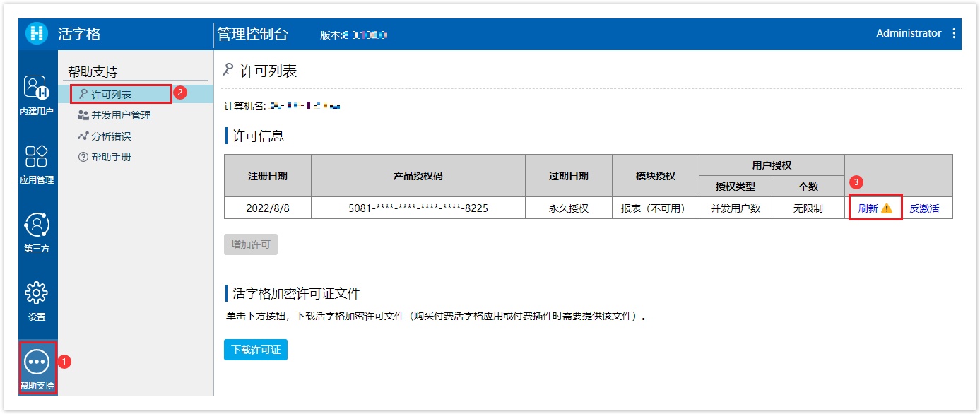This screenshot has width=980, height=414.
Task: Click the 报表（不可用） module cell
Action: coord(656,208)
